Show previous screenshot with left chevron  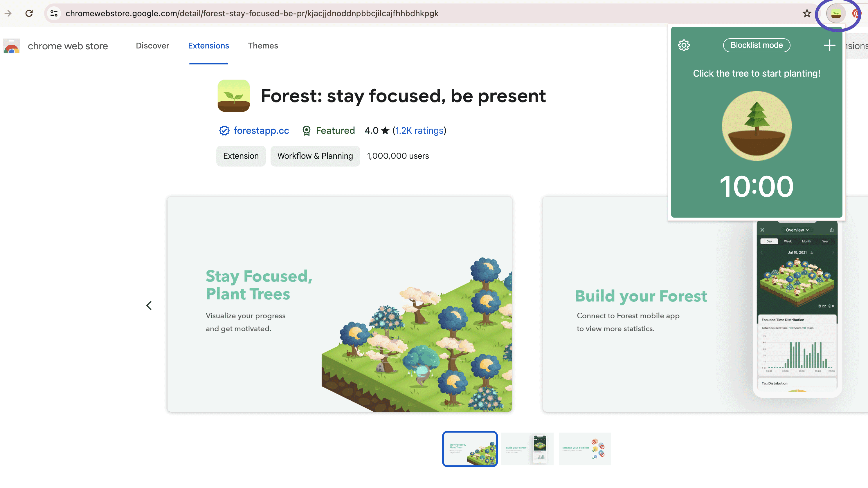[x=149, y=305]
